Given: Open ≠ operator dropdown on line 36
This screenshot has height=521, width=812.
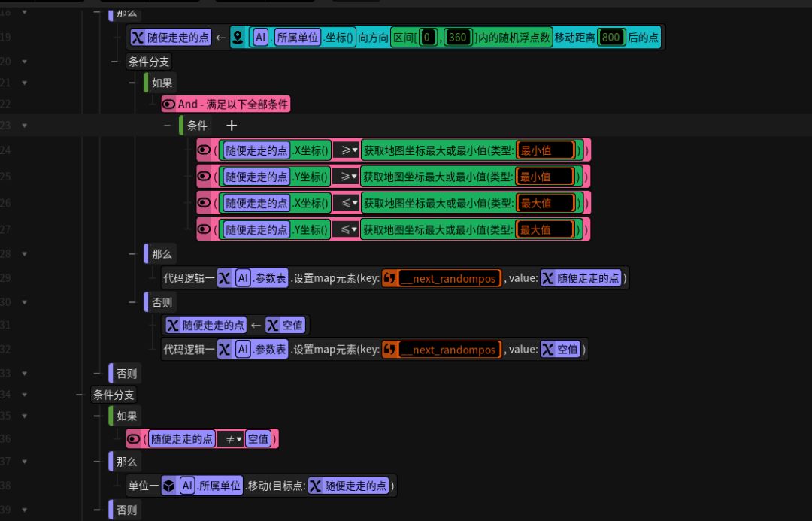Looking at the screenshot, I should click(231, 439).
